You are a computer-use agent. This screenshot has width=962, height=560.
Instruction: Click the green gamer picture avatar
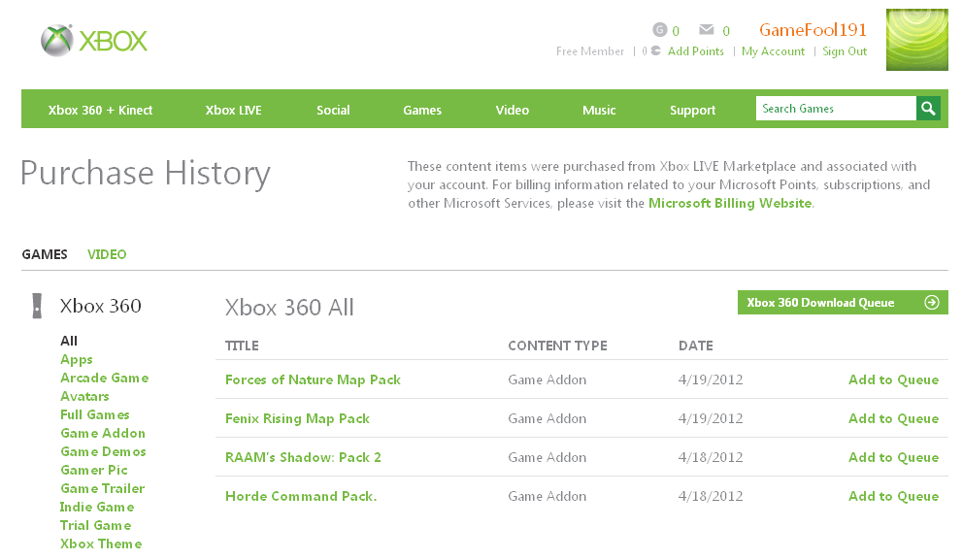coord(916,40)
